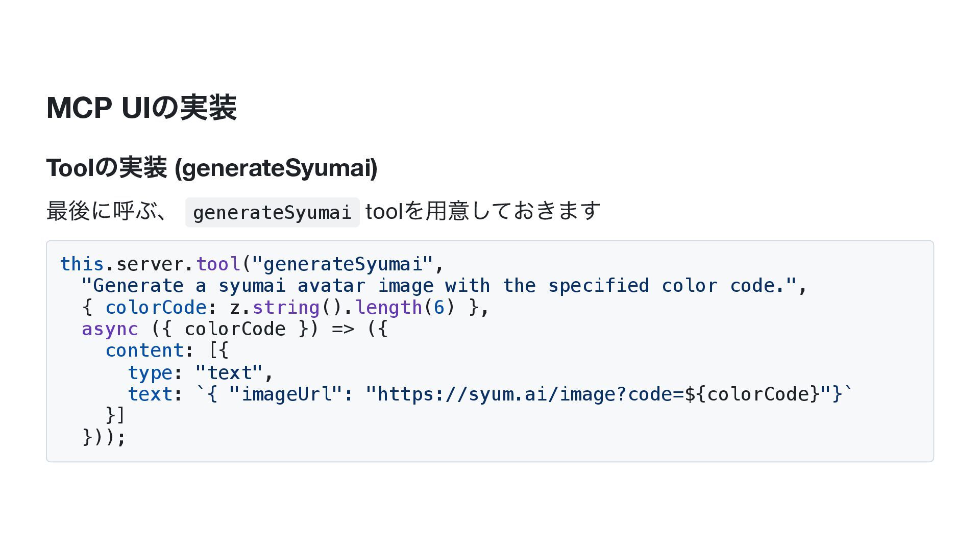Click 'server' in the code's first line
The height and width of the screenshot is (551, 980).
coord(150,264)
